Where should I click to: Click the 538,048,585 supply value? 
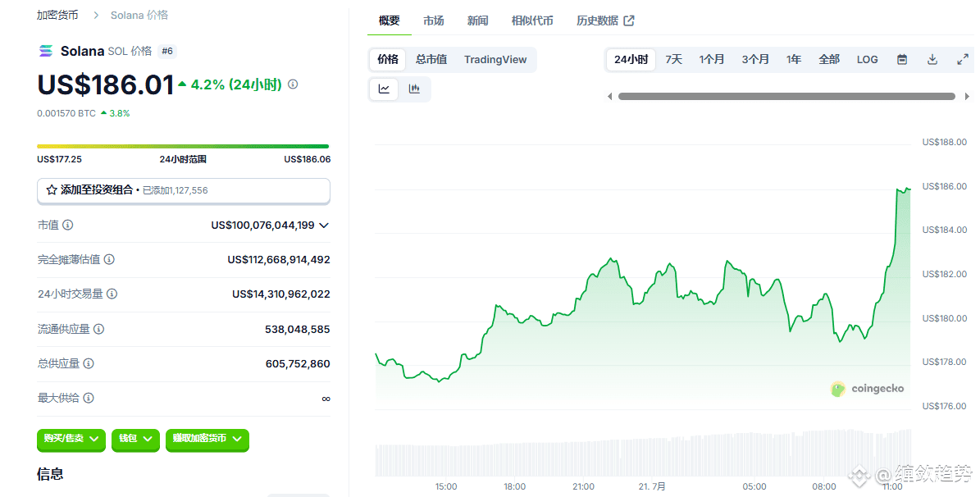[298, 329]
